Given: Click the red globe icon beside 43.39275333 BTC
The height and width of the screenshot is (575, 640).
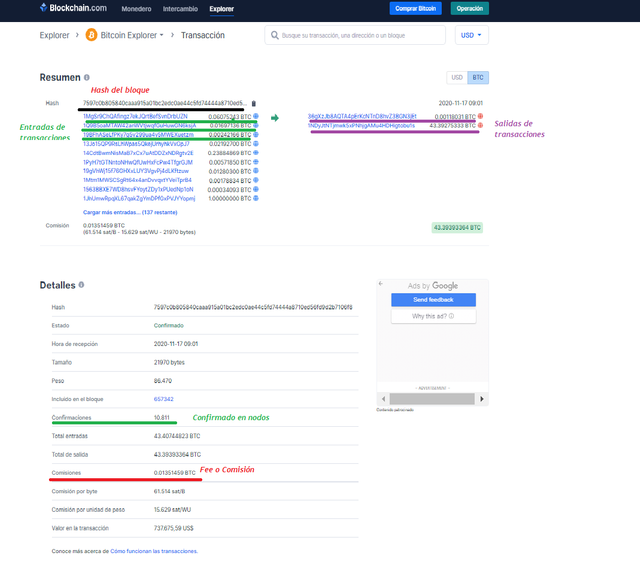Looking at the screenshot, I should [x=480, y=125].
